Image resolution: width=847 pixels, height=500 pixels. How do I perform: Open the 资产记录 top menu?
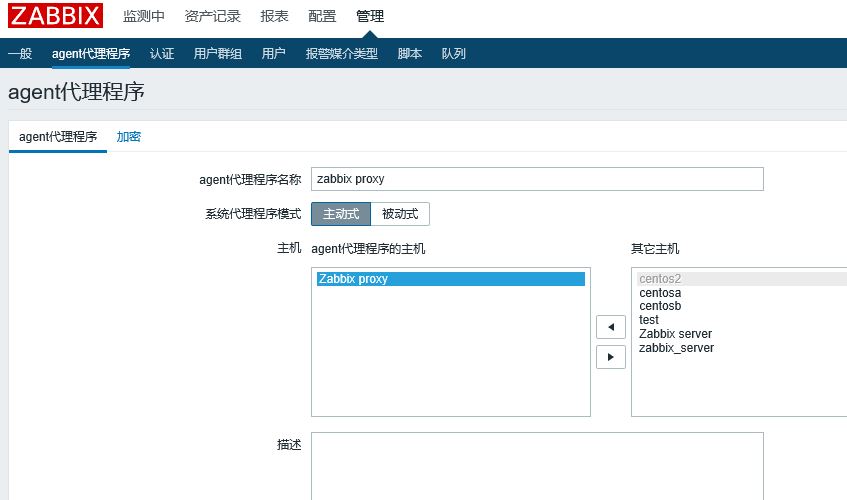(212, 16)
